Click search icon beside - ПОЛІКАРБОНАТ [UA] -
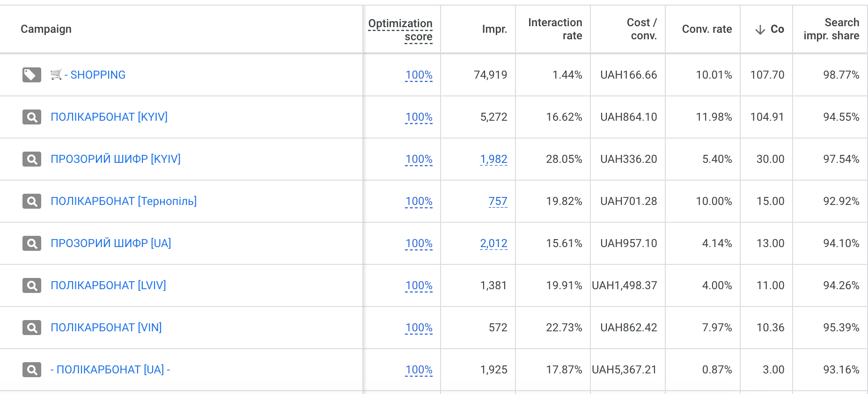 click(32, 370)
